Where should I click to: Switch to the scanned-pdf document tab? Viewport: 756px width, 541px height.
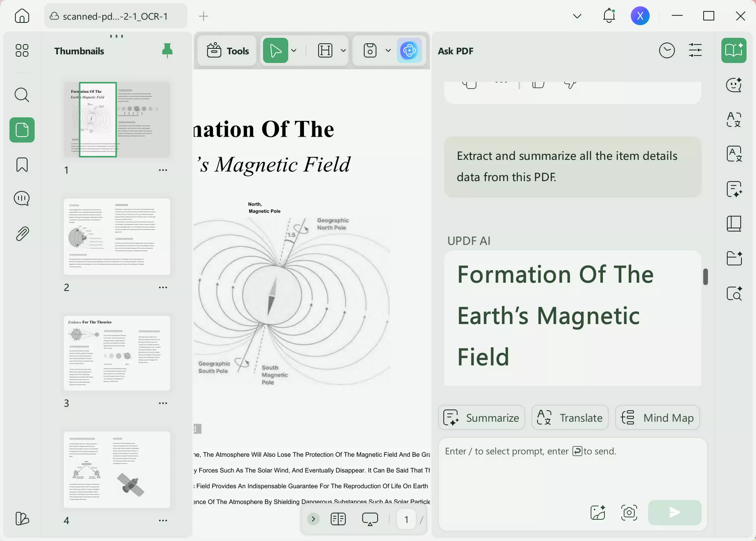pos(115,16)
